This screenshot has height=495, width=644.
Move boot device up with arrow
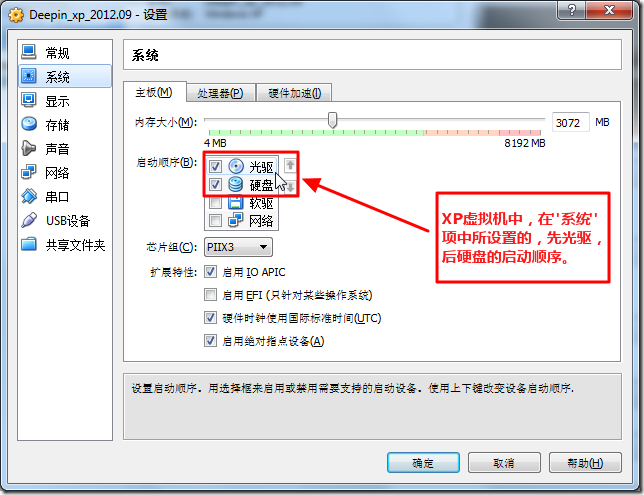(x=290, y=165)
